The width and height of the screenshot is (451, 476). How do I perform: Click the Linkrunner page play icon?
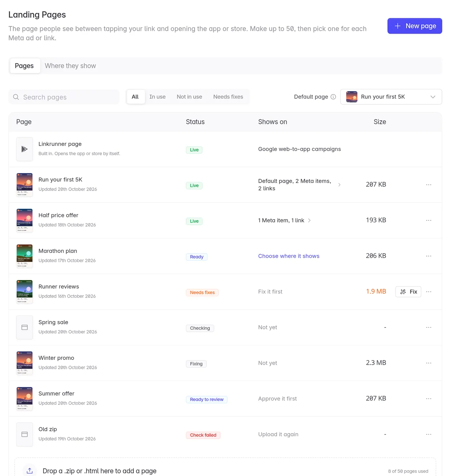pyautogui.click(x=24, y=149)
